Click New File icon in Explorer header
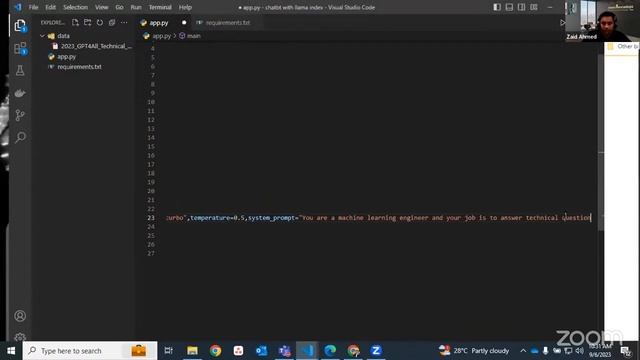Screen dimensions: 640x360 coord(75,22)
